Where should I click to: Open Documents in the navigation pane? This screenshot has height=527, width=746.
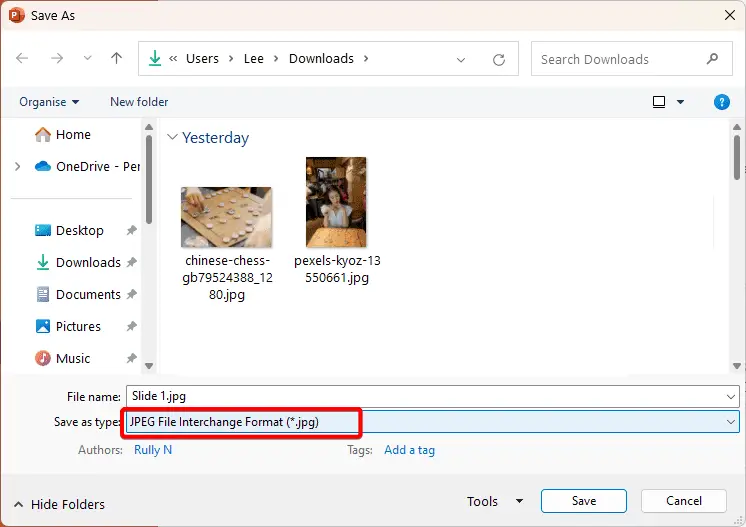point(88,294)
